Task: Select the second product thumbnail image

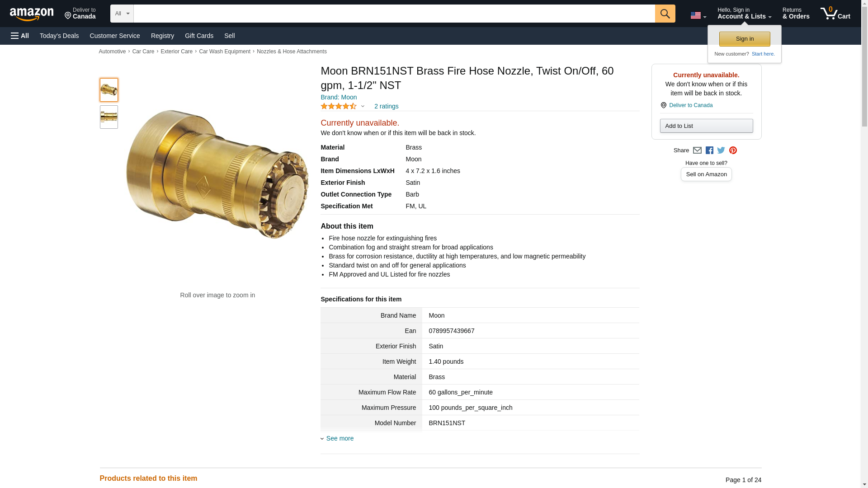Action: click(109, 117)
